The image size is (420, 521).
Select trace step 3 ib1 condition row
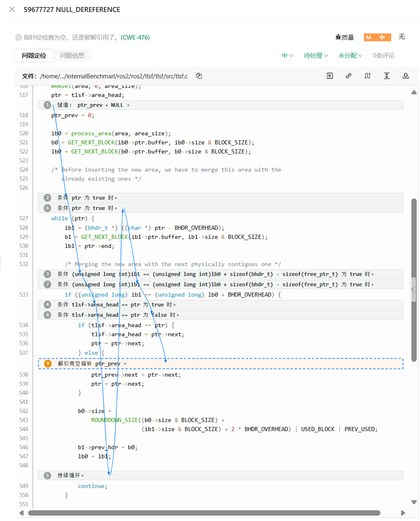221,274
